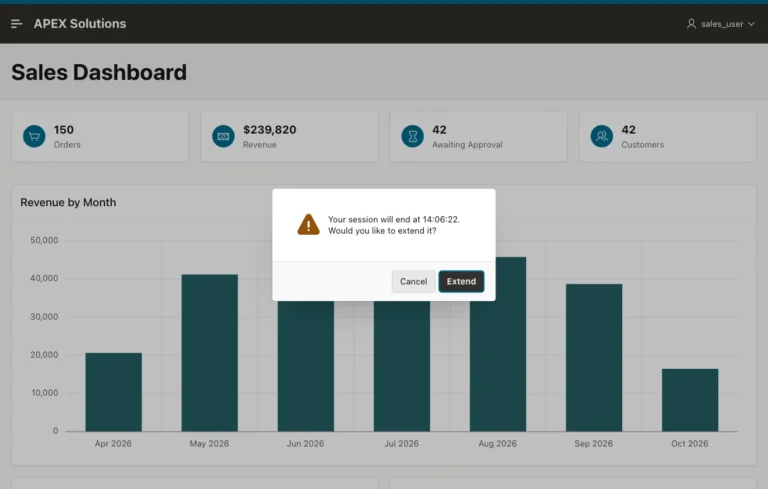The image size is (768, 489).
Task: Cancel the session extension dialog
Action: pyautogui.click(x=413, y=281)
